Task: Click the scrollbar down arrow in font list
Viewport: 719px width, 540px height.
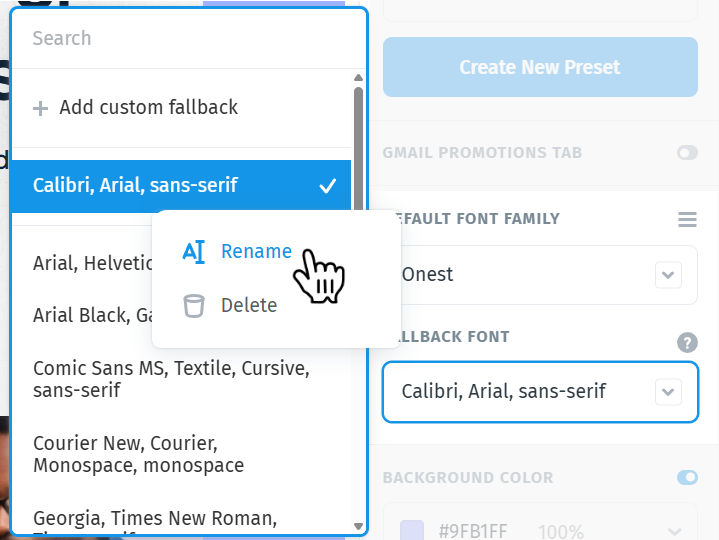Action: point(359,526)
